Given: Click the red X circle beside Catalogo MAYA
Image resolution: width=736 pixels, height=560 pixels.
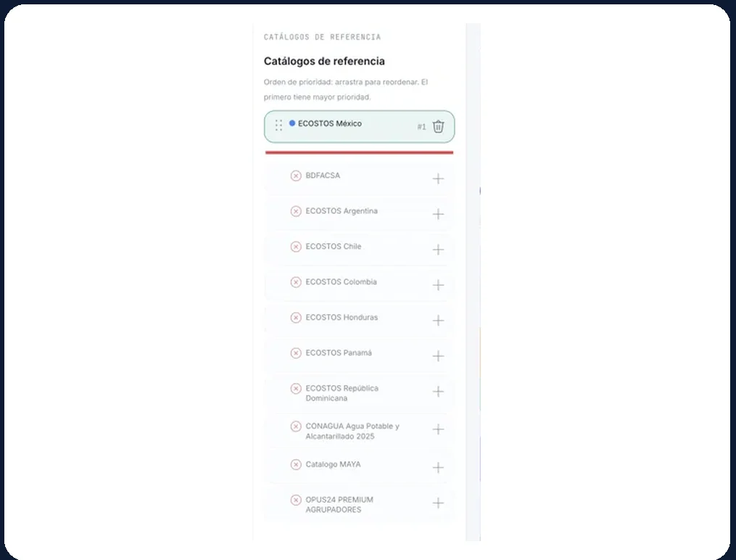Looking at the screenshot, I should pos(296,465).
